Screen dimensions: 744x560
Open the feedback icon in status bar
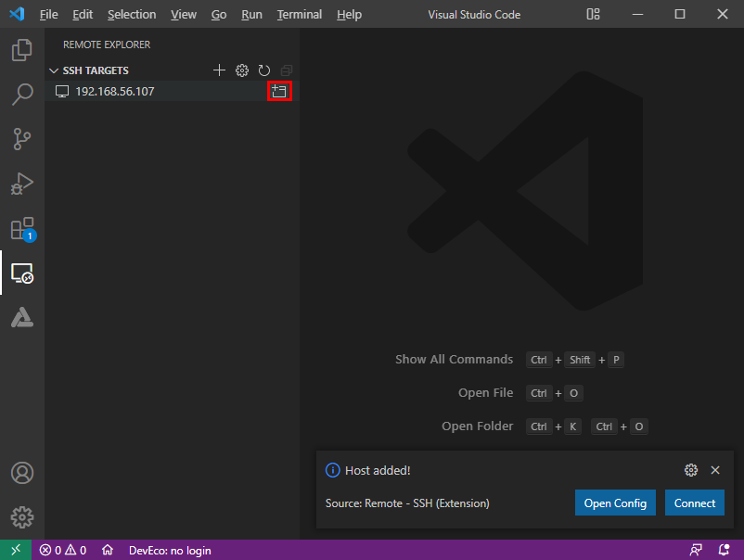(x=696, y=550)
